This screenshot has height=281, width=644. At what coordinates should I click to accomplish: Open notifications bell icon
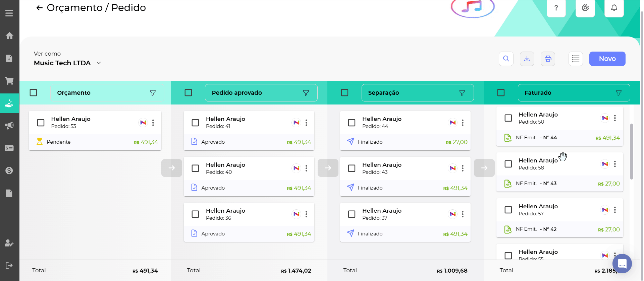[614, 8]
